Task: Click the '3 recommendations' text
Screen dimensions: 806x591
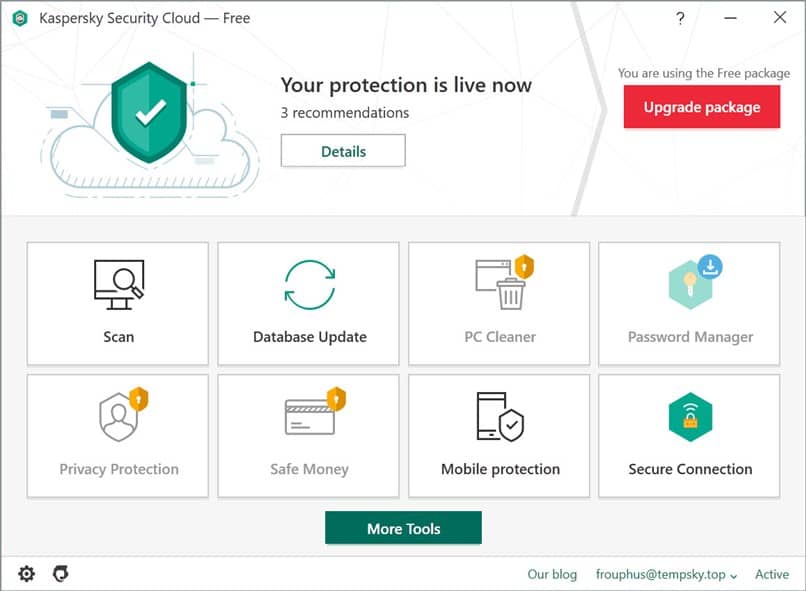Action: [344, 113]
